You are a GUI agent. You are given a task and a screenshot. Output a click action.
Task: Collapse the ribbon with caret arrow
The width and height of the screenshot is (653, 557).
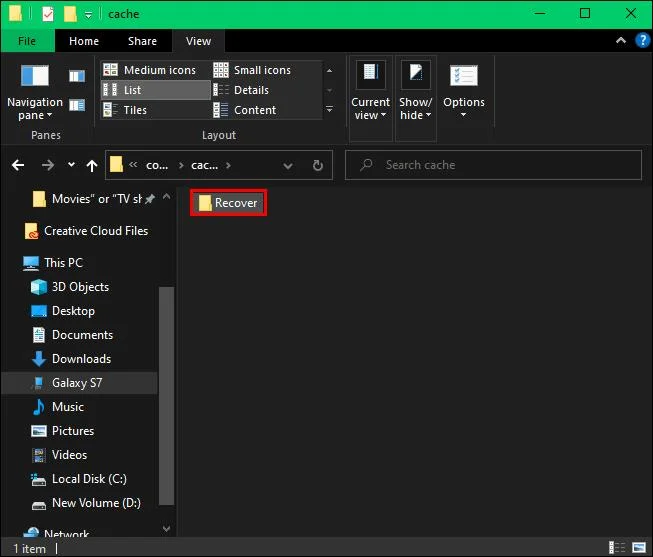click(x=621, y=40)
